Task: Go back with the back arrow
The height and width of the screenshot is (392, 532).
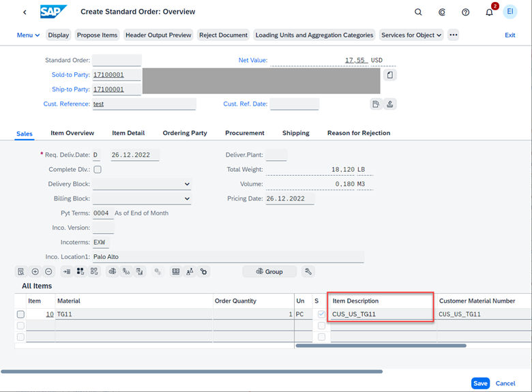Action: tap(25, 12)
